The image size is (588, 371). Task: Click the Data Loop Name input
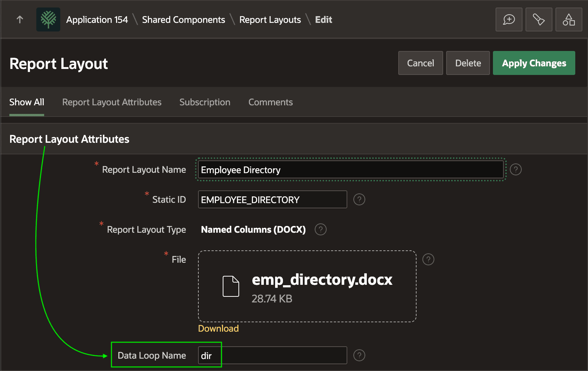(272, 355)
